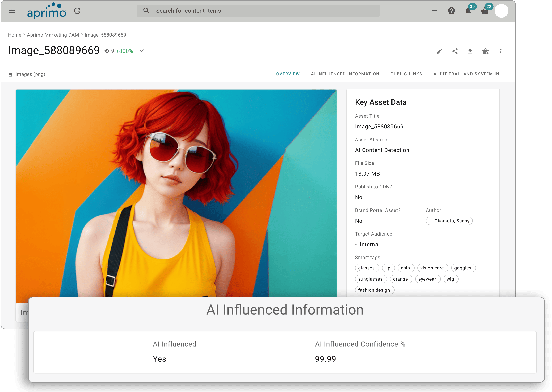Image resolution: width=552 pixels, height=392 pixels.
Task: Open the help icon
Action: [x=452, y=11]
